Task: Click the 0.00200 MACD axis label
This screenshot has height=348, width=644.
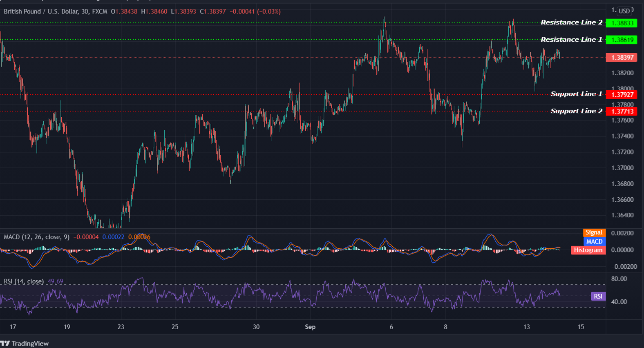Action: click(622, 233)
